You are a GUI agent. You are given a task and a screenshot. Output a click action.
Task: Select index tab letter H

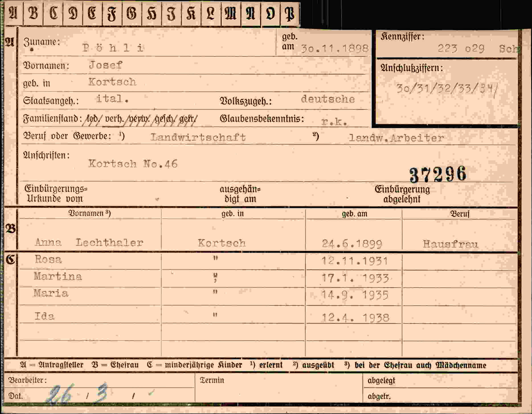(152, 14)
